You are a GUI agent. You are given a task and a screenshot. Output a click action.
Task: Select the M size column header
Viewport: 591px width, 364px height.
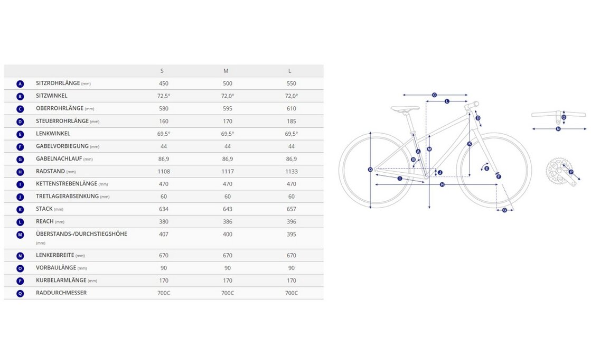[226, 71]
